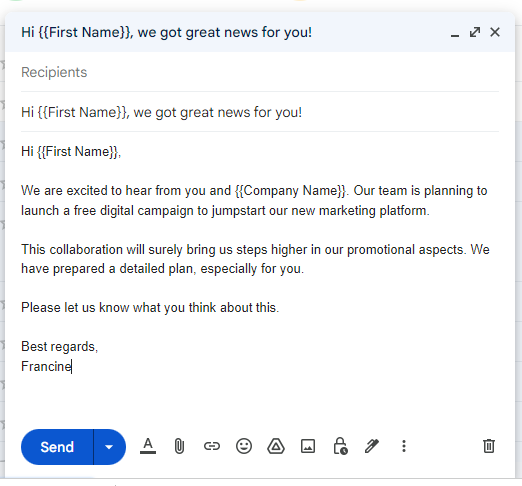Expand the send options arrow beside Send
The image size is (522, 486).
pos(109,447)
